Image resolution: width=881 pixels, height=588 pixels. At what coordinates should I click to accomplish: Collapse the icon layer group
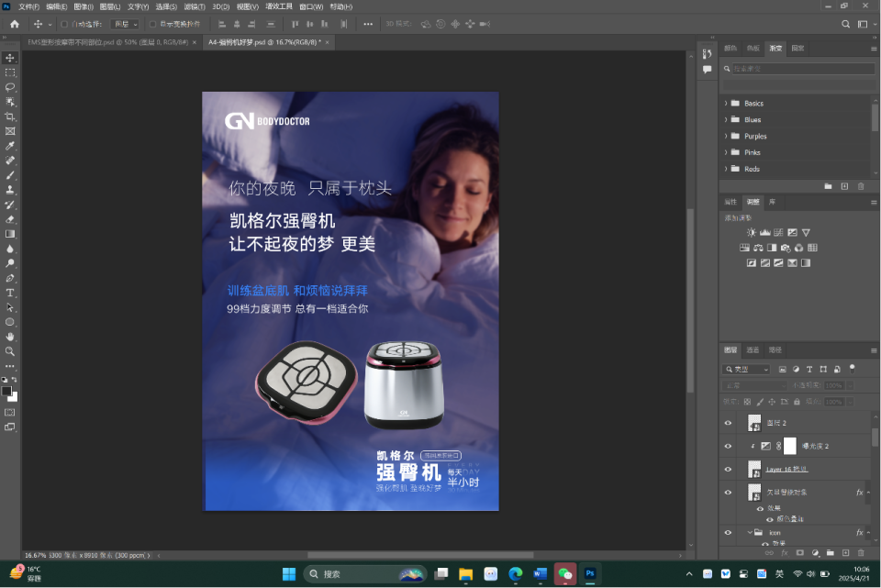(750, 532)
